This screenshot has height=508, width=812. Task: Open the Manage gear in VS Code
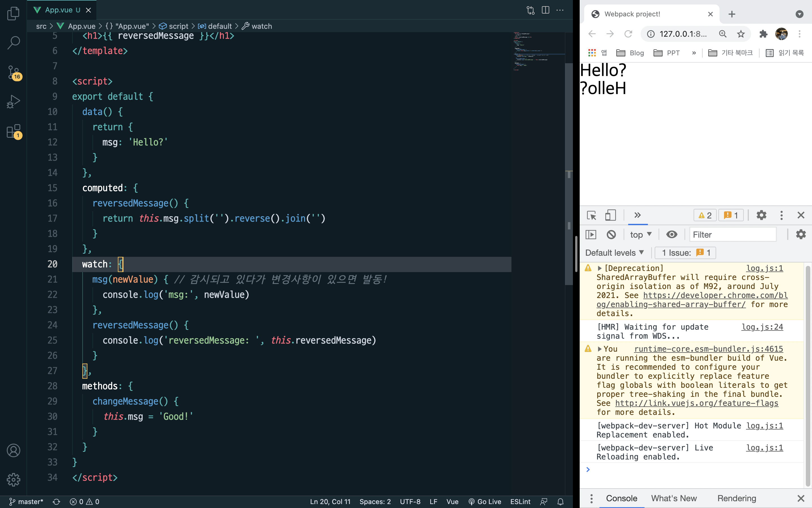click(14, 479)
